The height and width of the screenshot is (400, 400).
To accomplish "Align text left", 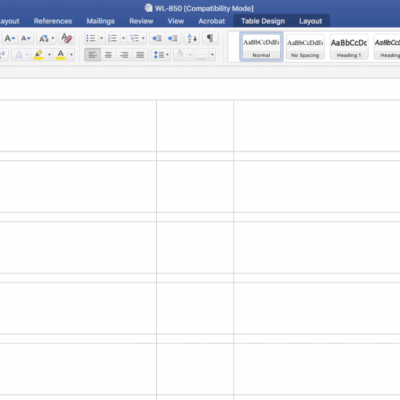I will pyautogui.click(x=92, y=55).
